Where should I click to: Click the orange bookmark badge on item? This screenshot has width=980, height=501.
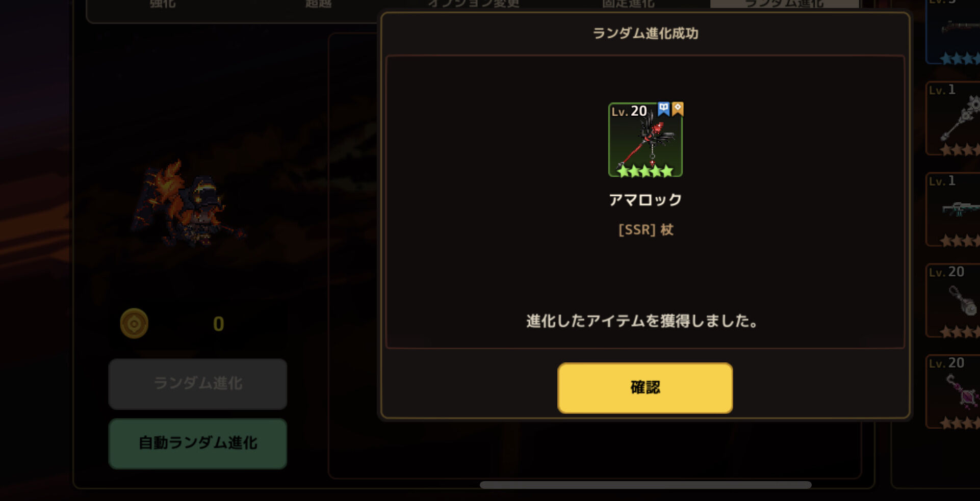click(x=677, y=109)
